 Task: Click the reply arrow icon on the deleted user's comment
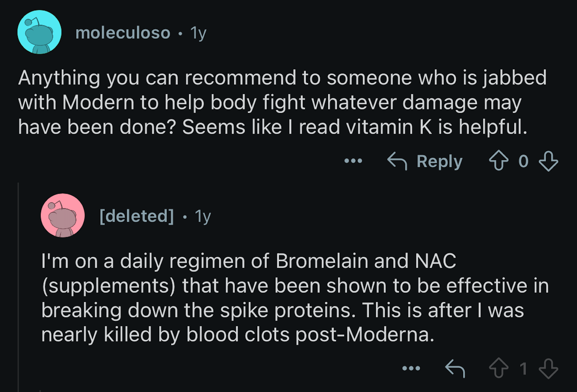[455, 369]
